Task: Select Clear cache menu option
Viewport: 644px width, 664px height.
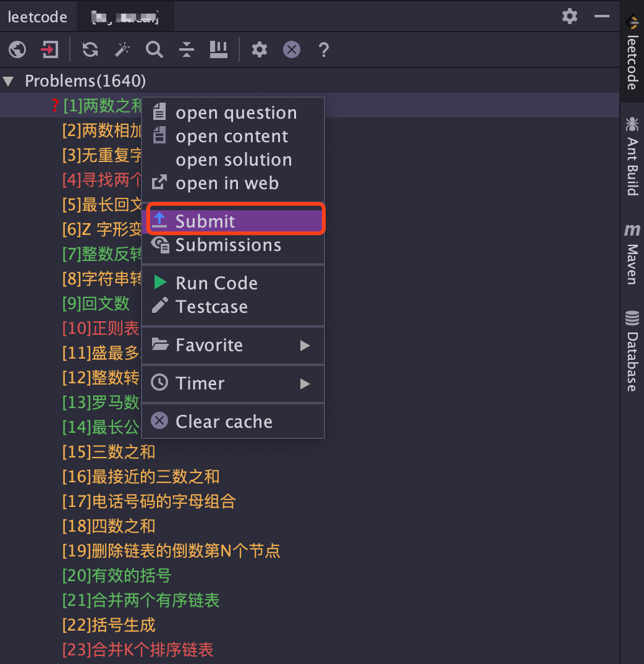Action: tap(224, 422)
